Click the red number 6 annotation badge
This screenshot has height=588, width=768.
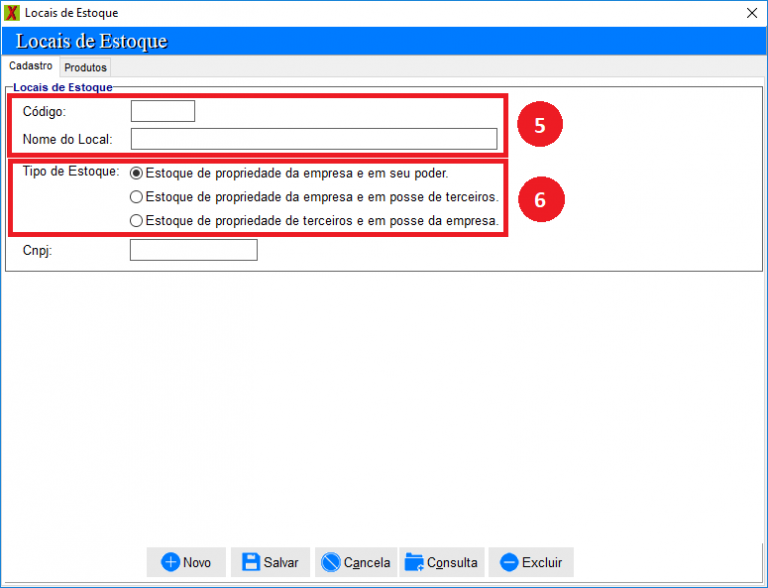pos(540,198)
